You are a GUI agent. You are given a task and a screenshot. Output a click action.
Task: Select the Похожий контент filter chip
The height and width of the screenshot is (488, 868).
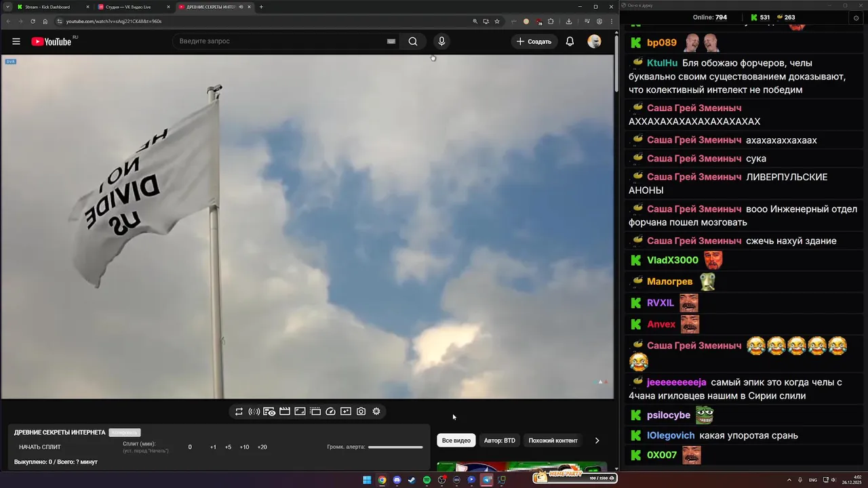coord(553,441)
